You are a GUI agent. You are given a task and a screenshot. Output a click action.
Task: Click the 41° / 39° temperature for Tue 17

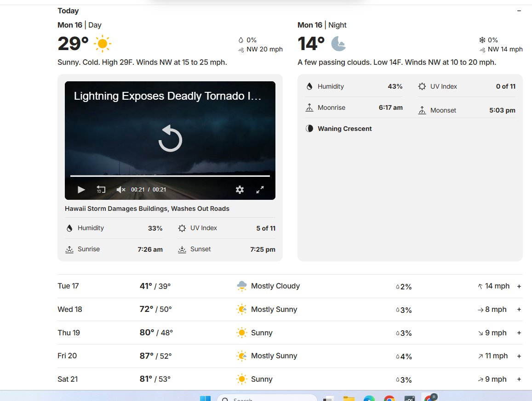click(155, 286)
